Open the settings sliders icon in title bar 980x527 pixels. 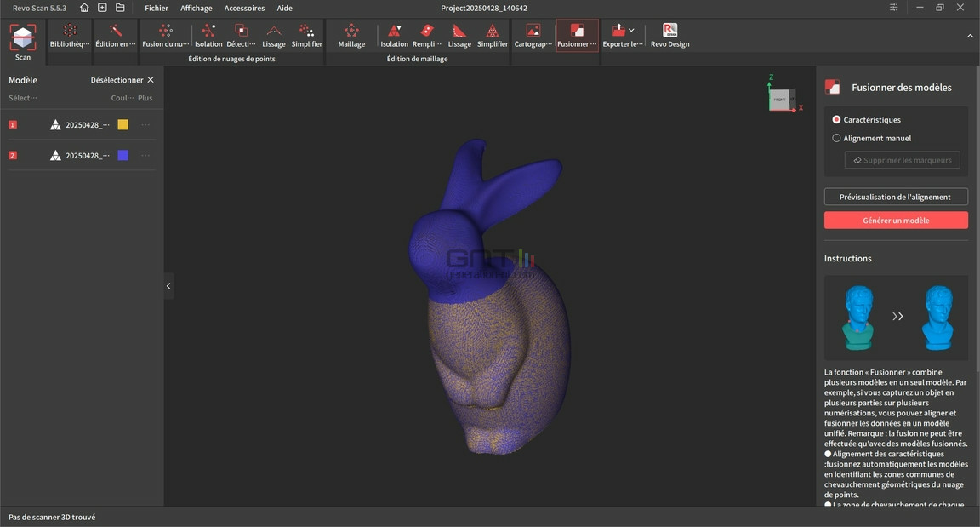pos(894,8)
